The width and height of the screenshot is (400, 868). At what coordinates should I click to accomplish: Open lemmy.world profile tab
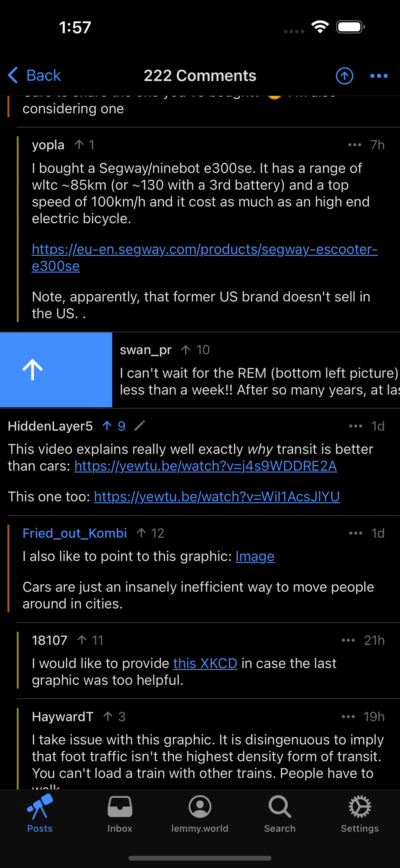tap(200, 813)
